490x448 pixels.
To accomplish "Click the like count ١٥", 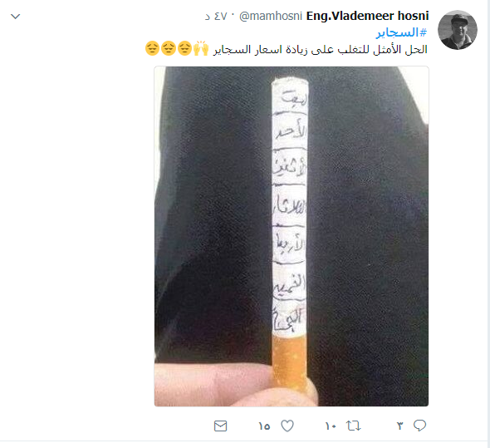I will 264,426.
